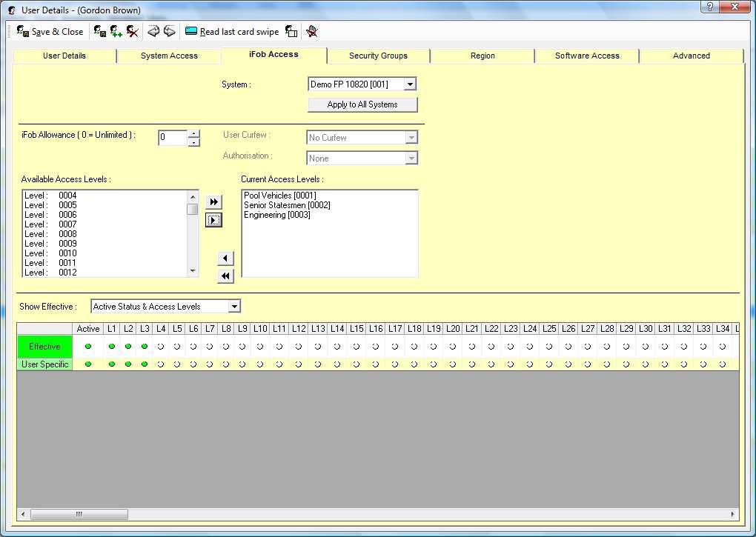Toggle User Specific L4 empty indicator

(161, 364)
